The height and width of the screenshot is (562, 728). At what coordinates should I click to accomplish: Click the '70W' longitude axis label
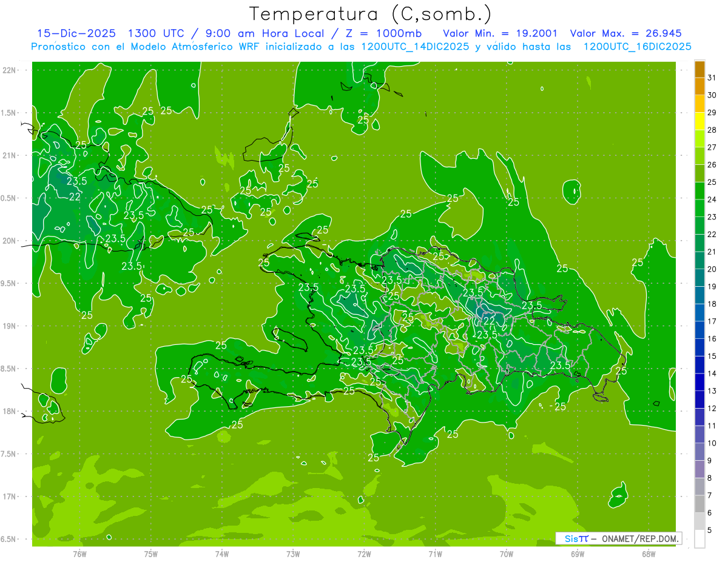[x=507, y=554]
